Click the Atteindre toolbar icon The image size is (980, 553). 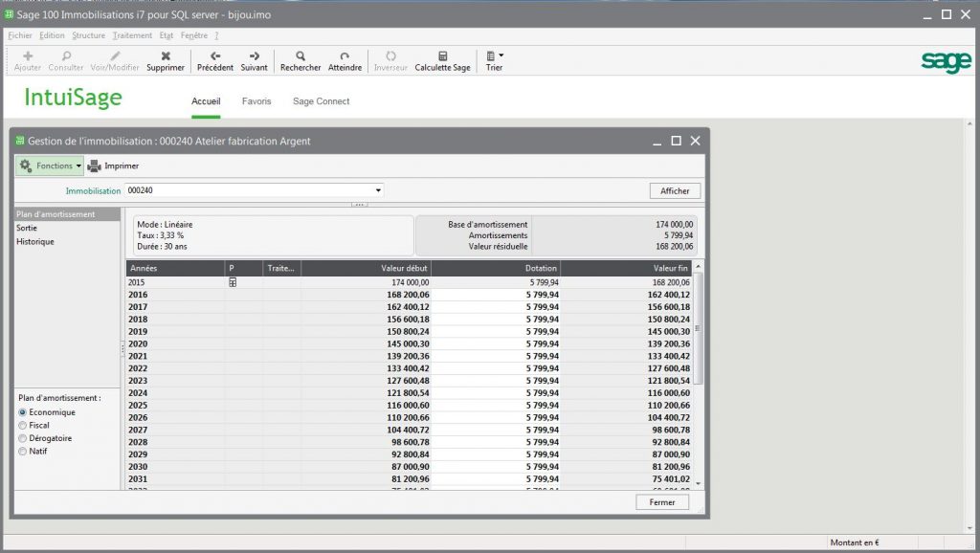click(x=345, y=56)
